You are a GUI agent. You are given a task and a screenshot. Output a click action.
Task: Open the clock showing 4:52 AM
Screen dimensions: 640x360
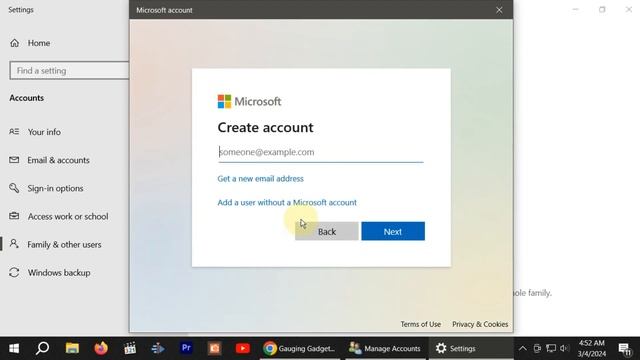tap(591, 348)
